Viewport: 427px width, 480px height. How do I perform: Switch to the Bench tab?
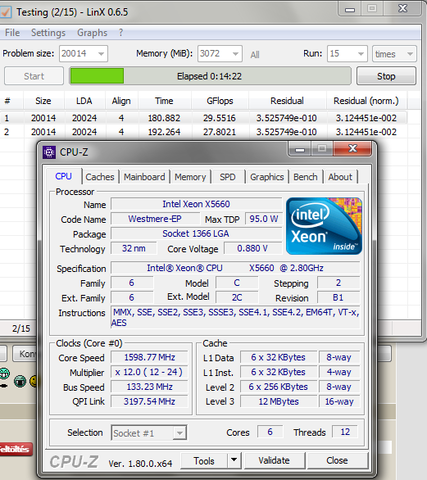(x=305, y=177)
